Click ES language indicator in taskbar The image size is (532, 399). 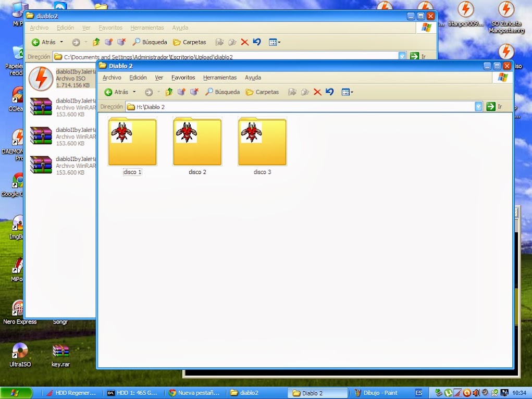click(419, 393)
